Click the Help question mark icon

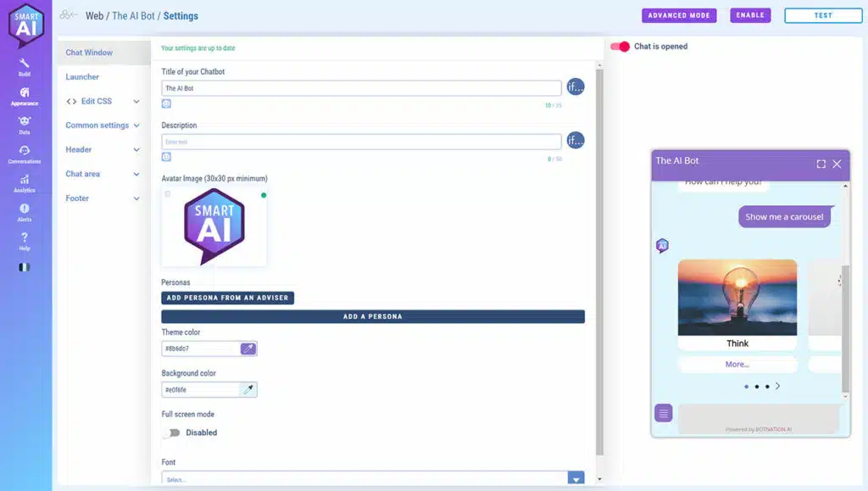click(x=25, y=240)
